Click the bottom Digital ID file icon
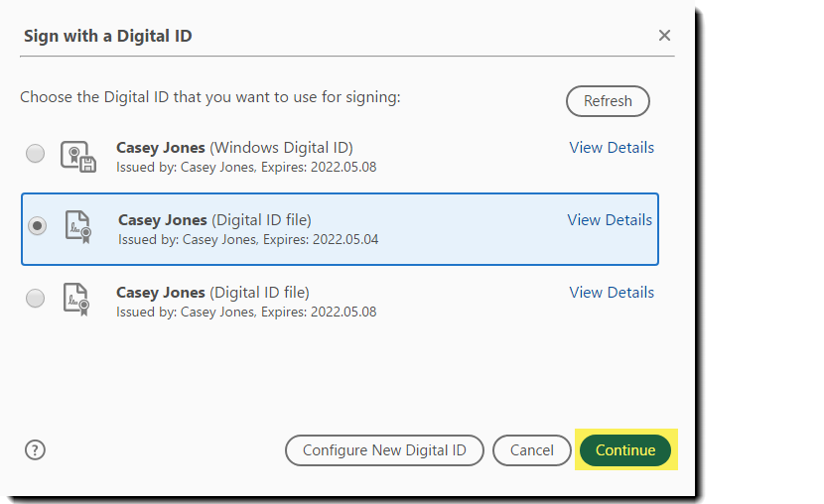Image resolution: width=824 pixels, height=504 pixels. (77, 299)
